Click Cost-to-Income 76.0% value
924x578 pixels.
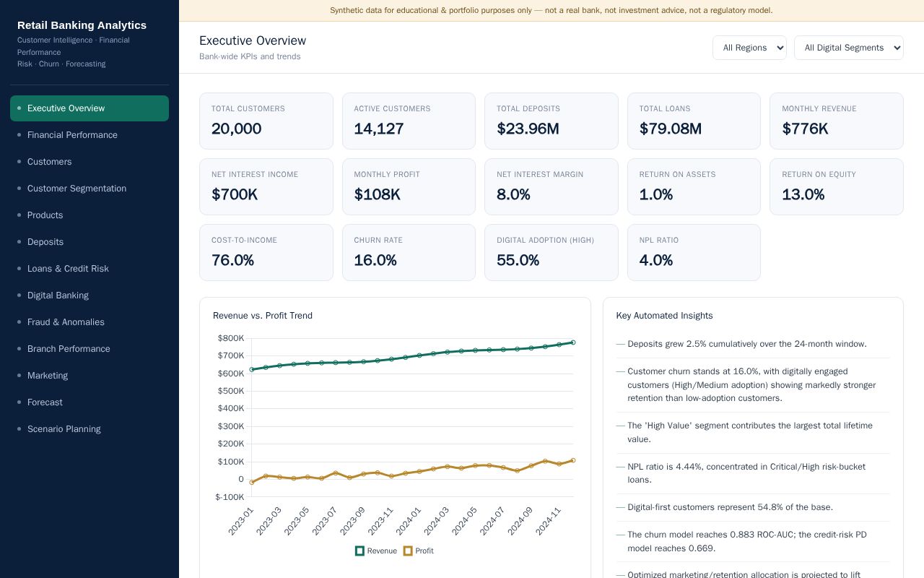[x=232, y=261]
